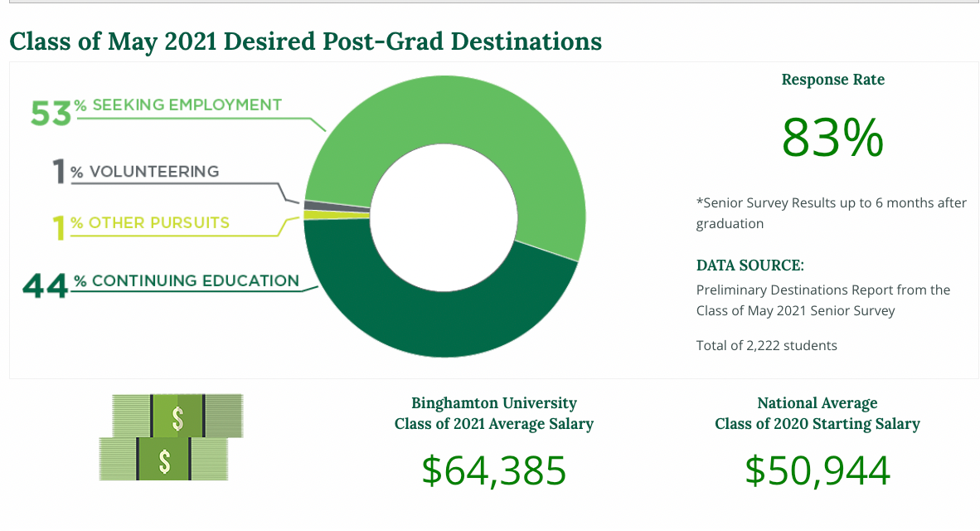Click the 'DATA SOURCE:' heading
The height and width of the screenshot is (531, 980).
point(750,265)
